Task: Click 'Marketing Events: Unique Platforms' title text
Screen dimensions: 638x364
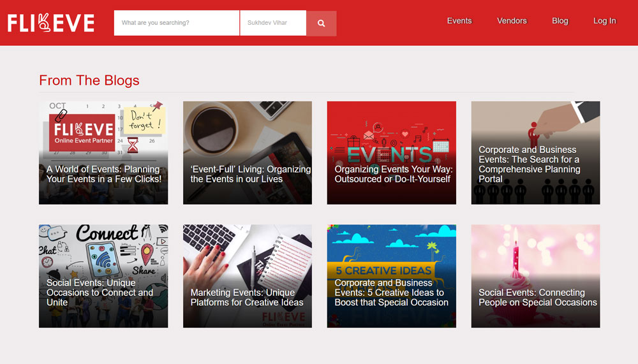Action: pyautogui.click(x=247, y=297)
